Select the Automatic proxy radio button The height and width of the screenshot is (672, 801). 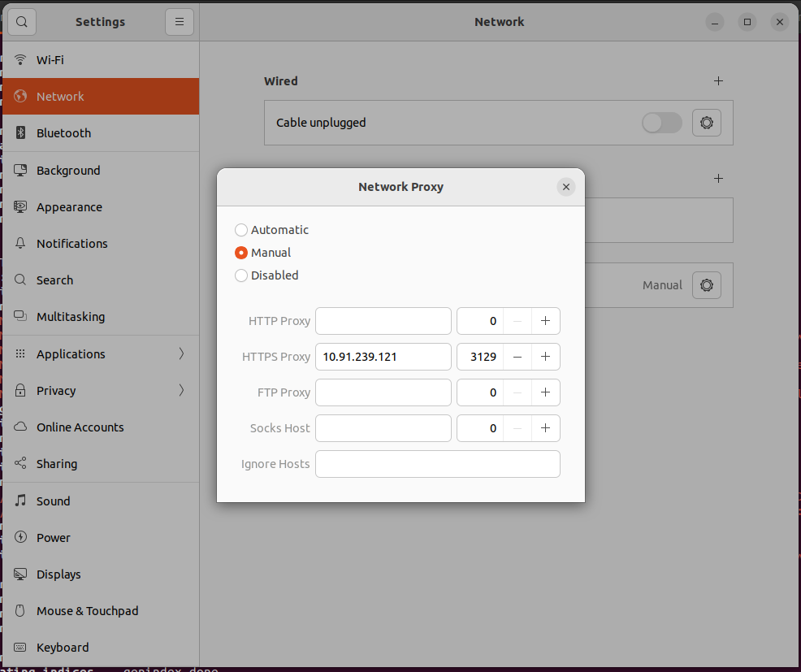(x=241, y=230)
